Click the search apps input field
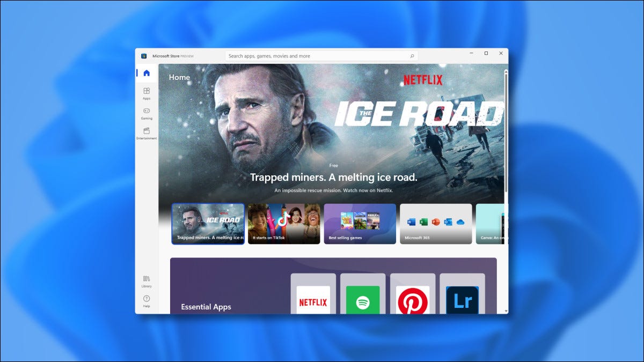The height and width of the screenshot is (362, 644). 321,56
